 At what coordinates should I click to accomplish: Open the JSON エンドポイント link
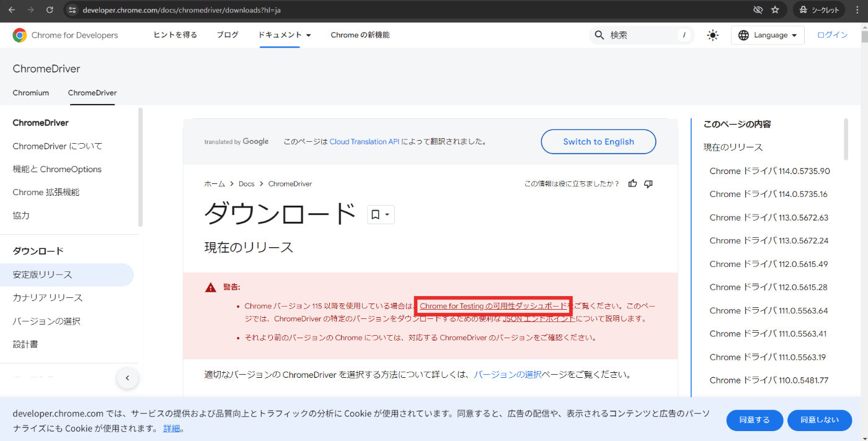(539, 319)
